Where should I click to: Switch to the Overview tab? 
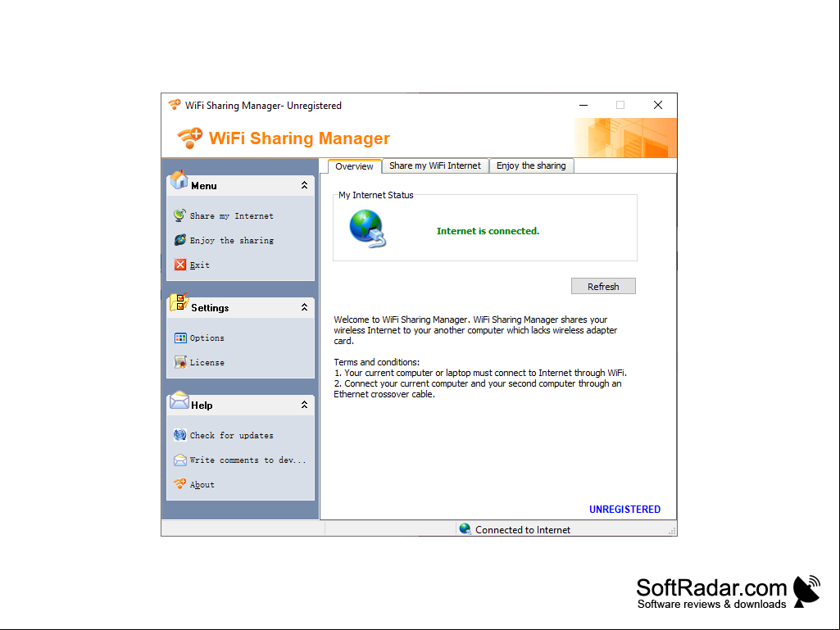[354, 166]
